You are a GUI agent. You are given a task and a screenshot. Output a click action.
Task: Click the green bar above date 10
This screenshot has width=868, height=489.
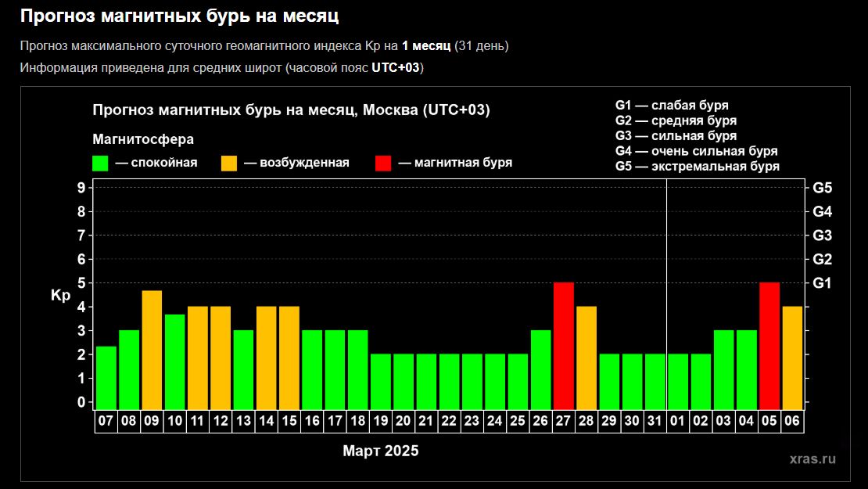pyautogui.click(x=175, y=361)
